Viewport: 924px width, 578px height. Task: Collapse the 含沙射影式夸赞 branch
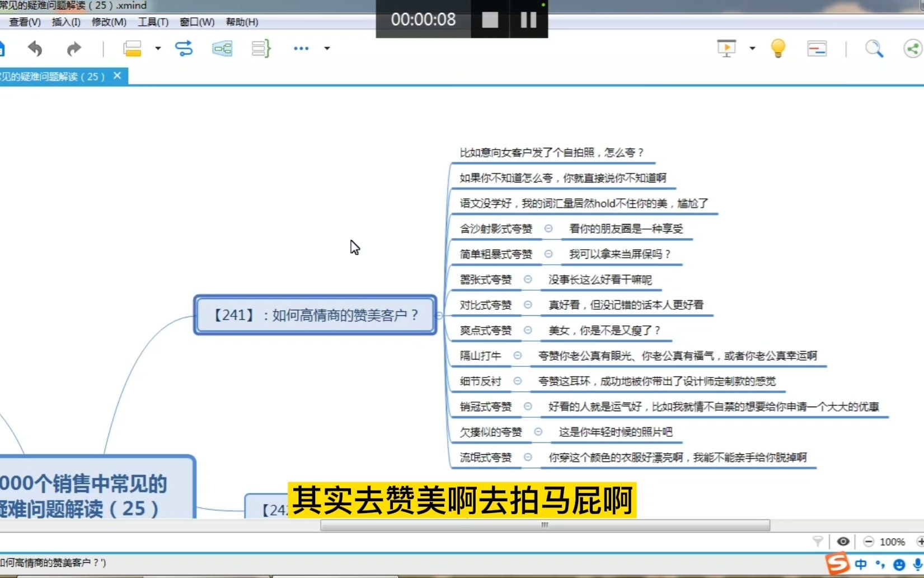[x=548, y=229]
